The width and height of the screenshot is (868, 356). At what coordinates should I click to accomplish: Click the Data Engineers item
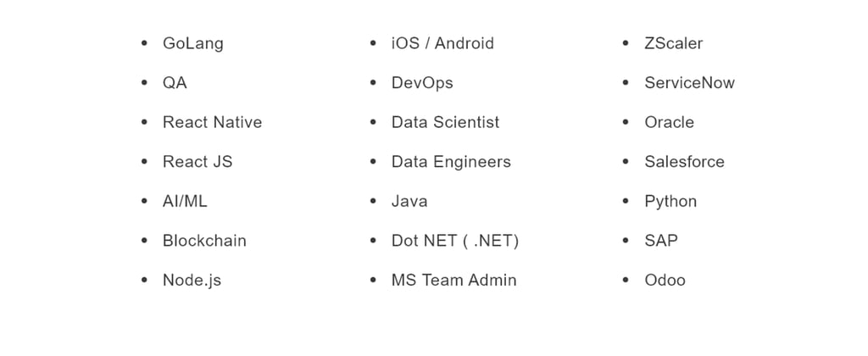point(451,162)
